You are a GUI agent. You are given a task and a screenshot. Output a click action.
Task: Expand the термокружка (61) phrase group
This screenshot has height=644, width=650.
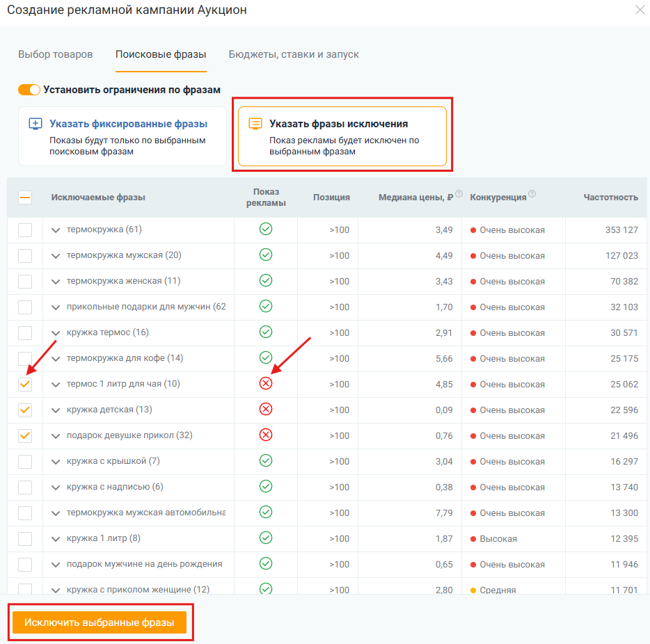tap(56, 230)
